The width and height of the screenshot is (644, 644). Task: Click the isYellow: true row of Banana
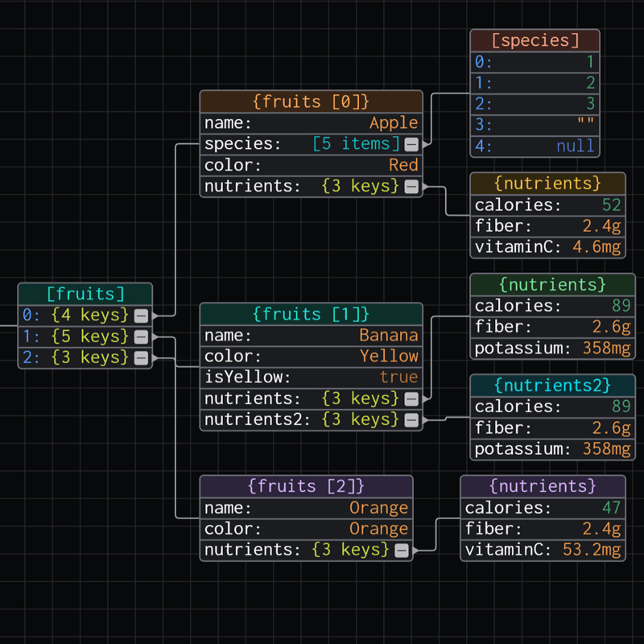coord(311,377)
